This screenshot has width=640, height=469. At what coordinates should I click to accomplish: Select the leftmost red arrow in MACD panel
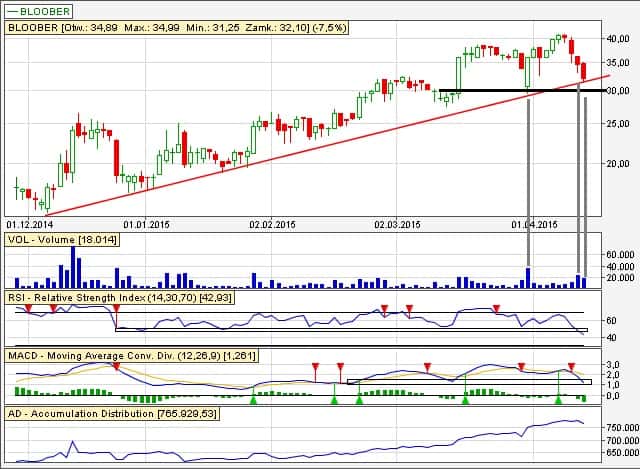(116, 367)
